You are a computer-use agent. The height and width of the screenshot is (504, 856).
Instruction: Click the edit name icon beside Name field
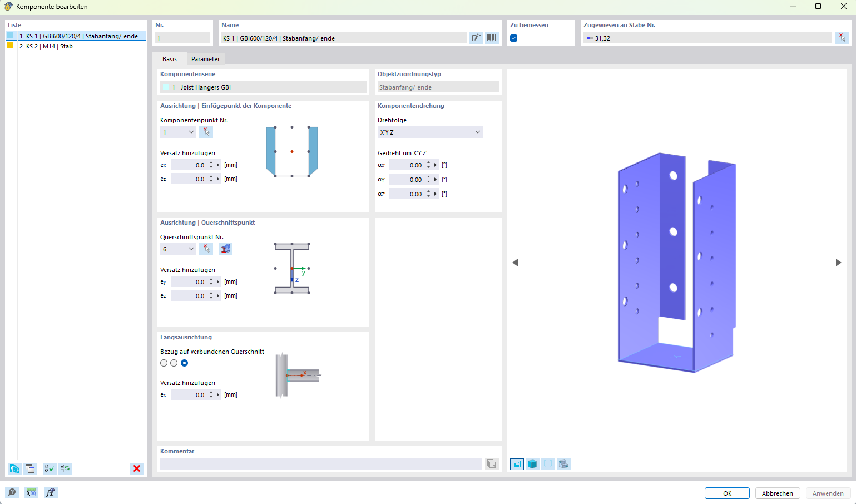476,38
